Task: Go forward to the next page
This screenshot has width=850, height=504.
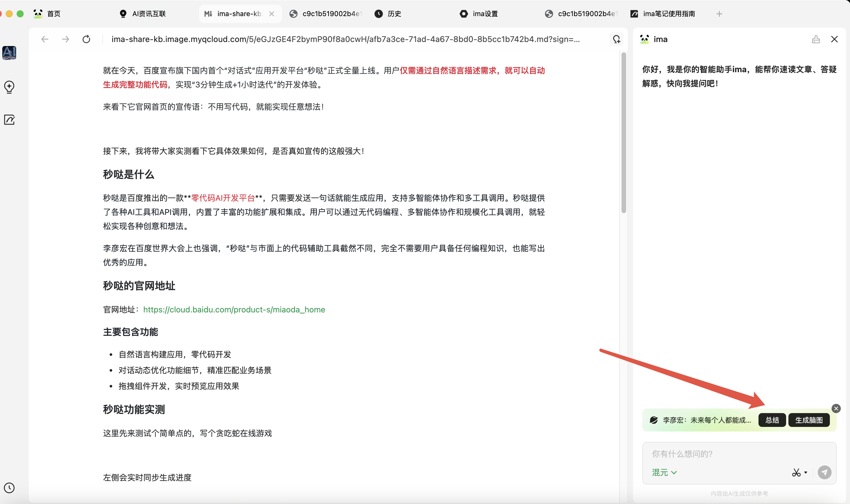Action: click(66, 39)
